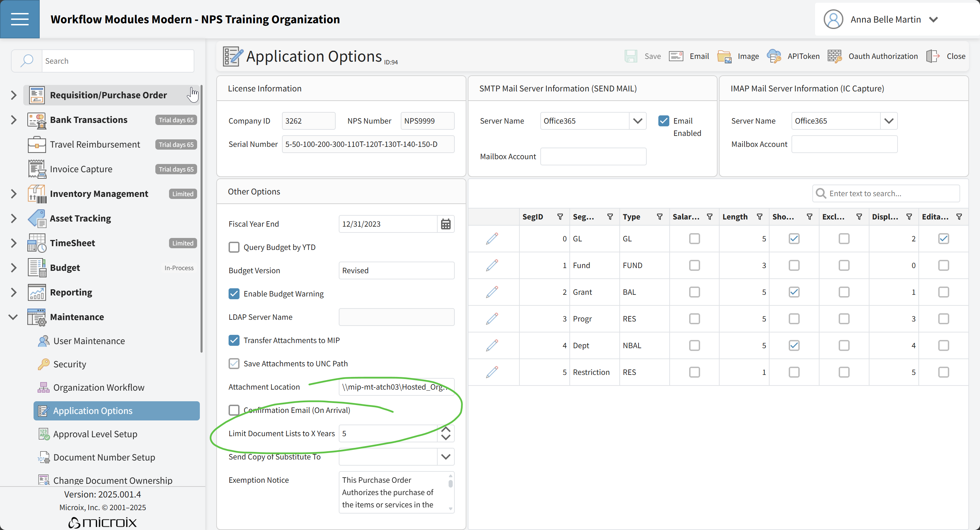The image size is (980, 530).
Task: Click pencil edit icon for Fund row
Action: click(492, 265)
